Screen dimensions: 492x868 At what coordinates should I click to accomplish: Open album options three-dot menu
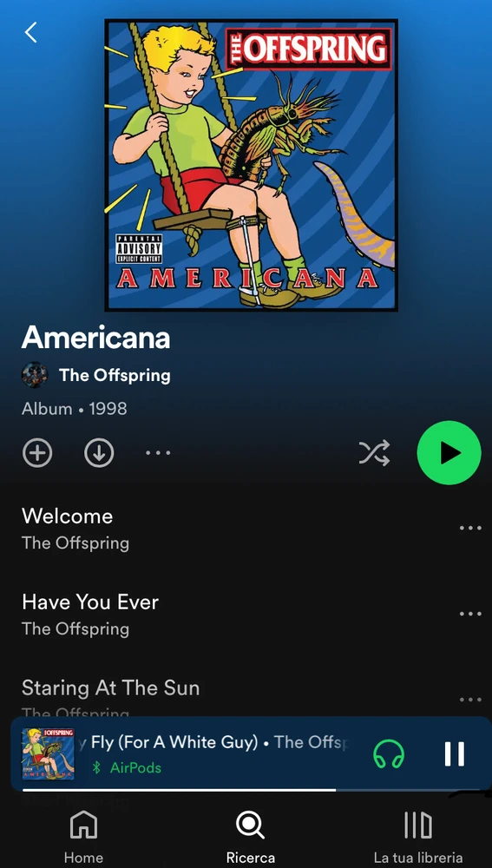[x=158, y=453]
